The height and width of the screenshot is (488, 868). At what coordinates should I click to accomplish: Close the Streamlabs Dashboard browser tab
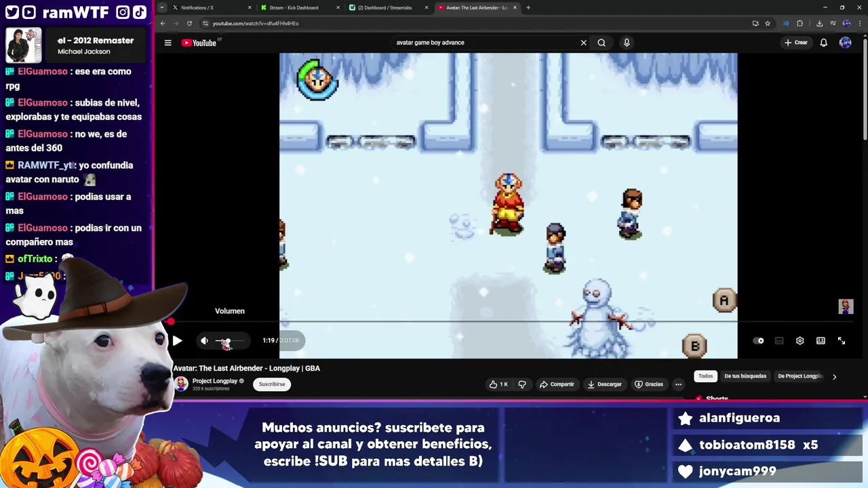[x=427, y=7]
